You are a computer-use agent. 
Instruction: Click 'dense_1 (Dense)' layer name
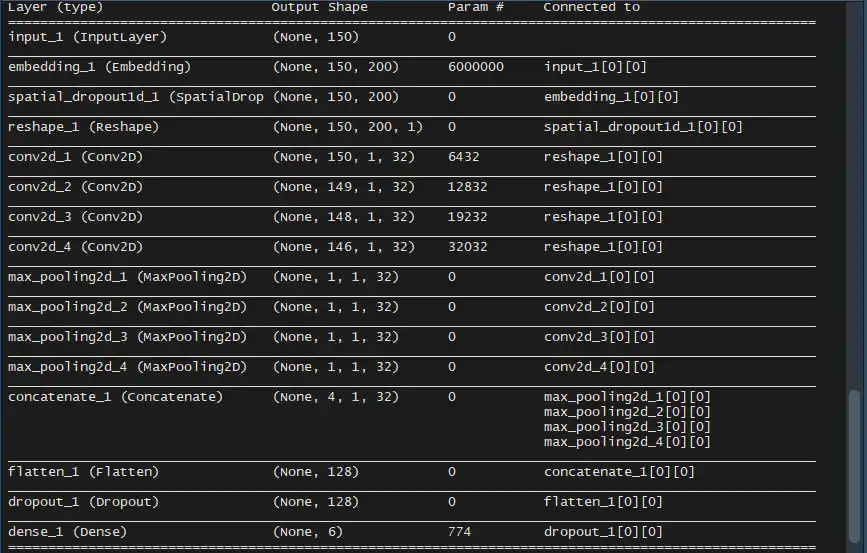click(x=67, y=531)
